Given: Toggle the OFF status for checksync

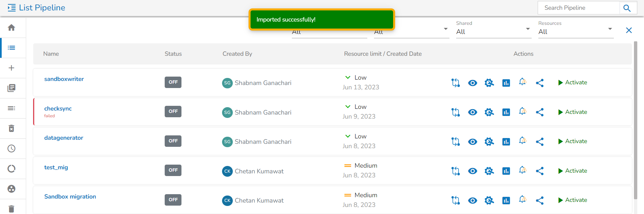Looking at the screenshot, I should 173,112.
